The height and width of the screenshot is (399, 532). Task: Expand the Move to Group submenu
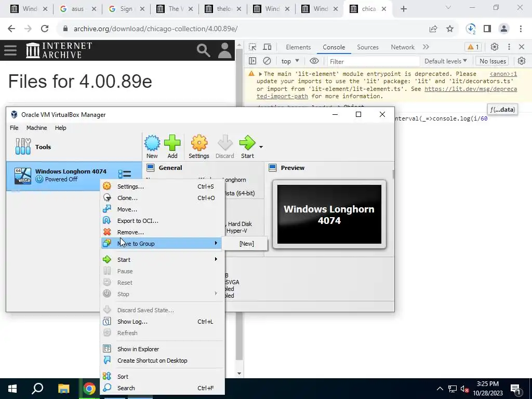[163, 244]
